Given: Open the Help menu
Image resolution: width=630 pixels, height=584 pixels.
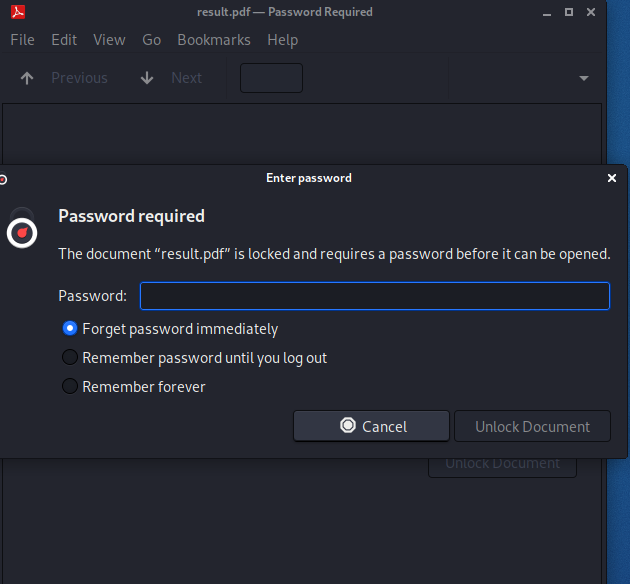Looking at the screenshot, I should [x=282, y=40].
